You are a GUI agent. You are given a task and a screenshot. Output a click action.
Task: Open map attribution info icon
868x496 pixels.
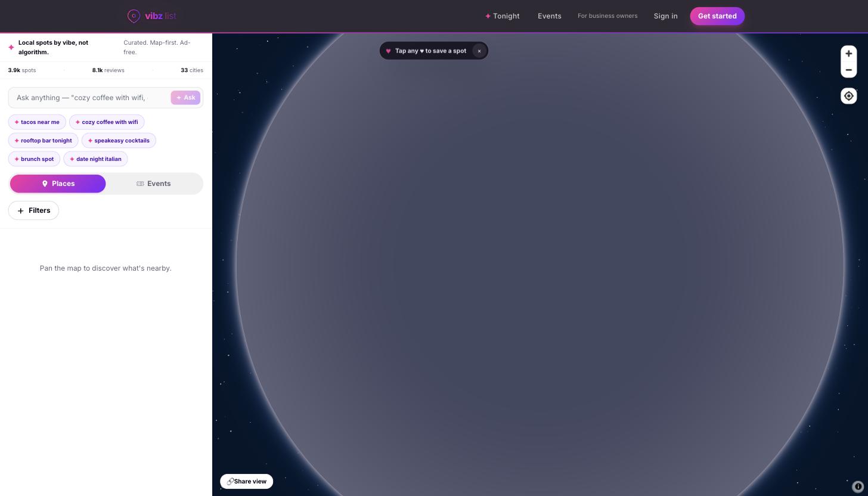[858, 486]
